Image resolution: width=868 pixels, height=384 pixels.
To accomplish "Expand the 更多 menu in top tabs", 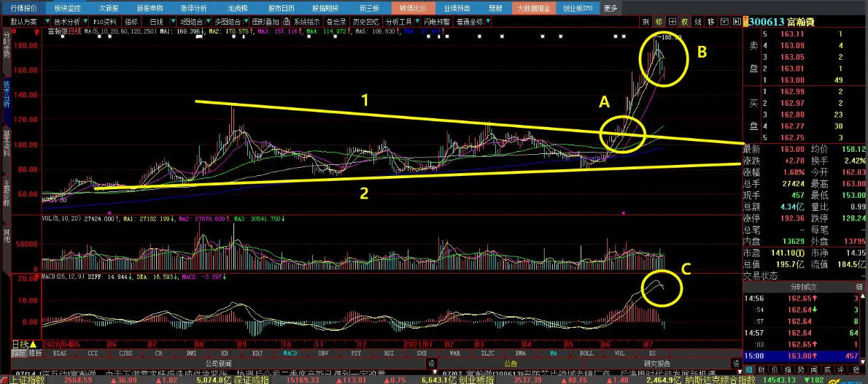I will [611, 8].
